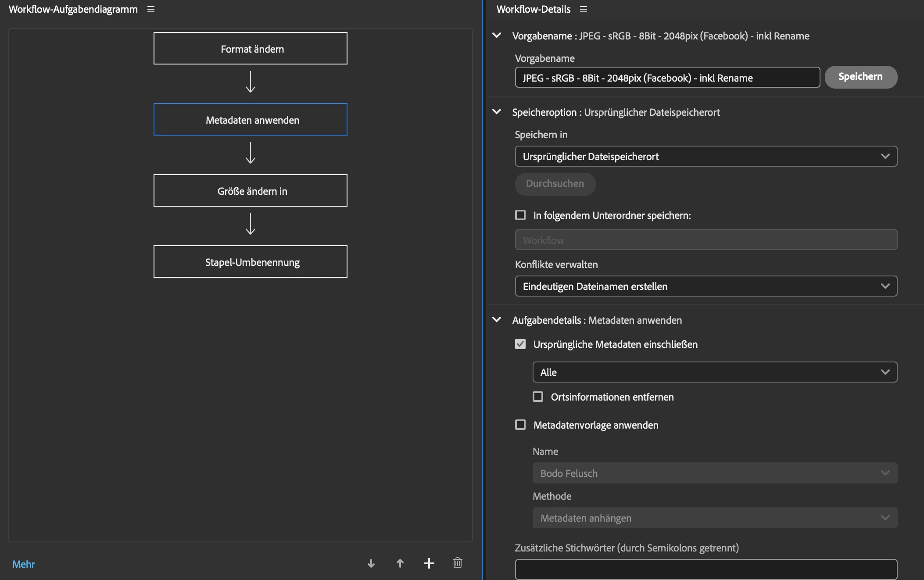Click the Mehr link

coord(24,564)
